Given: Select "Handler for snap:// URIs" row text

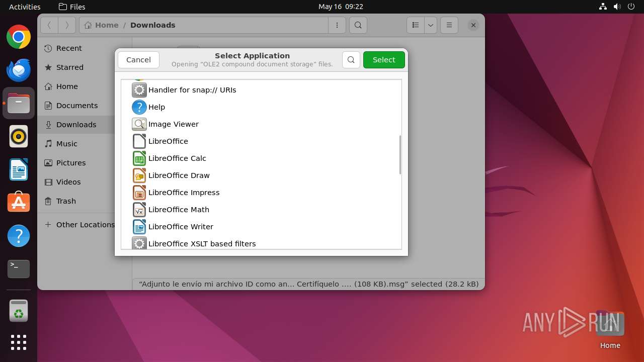Looking at the screenshot, I should [x=192, y=90].
